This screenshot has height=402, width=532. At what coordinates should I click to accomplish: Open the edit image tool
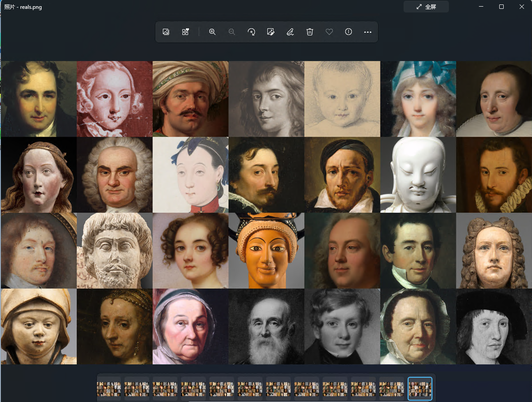click(271, 32)
